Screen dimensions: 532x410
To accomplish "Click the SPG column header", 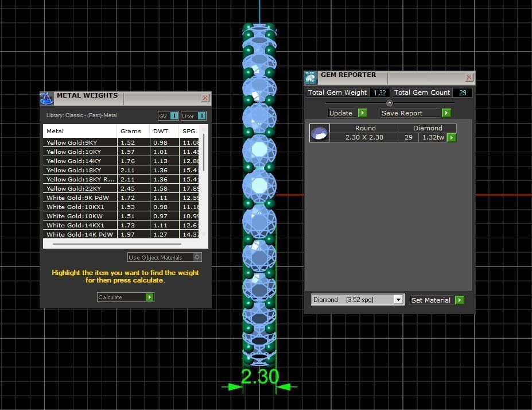I will [x=189, y=131].
